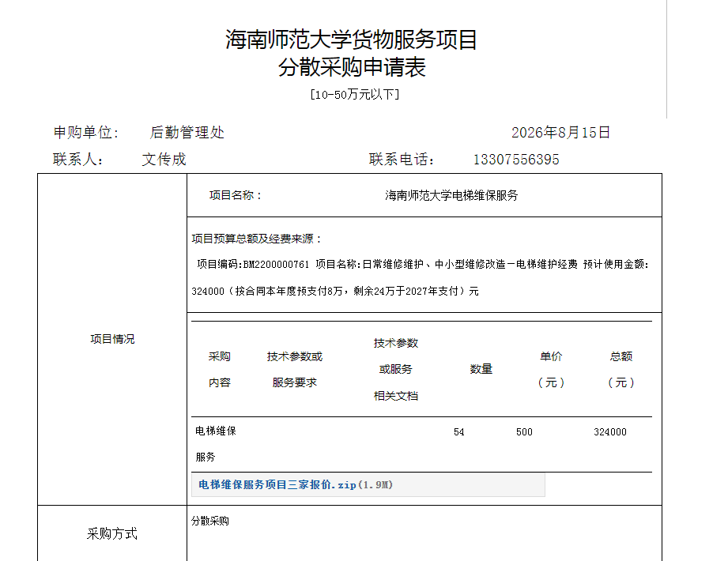Click the project code line BM2200000761
This screenshot has width=728, height=561.
[x=423, y=264]
